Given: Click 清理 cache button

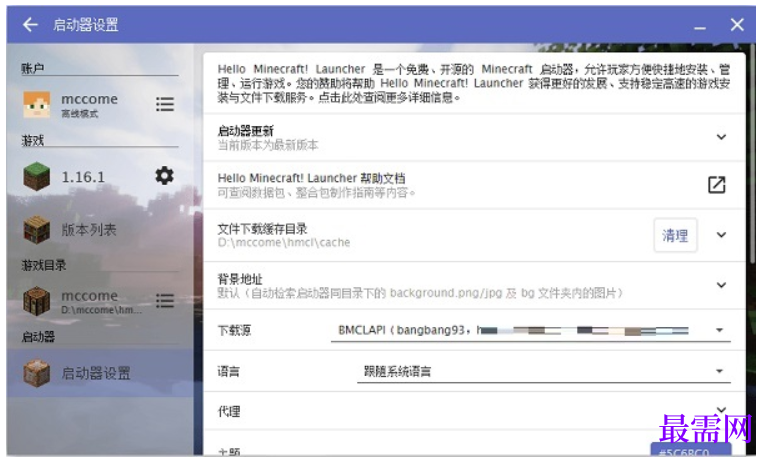Looking at the screenshot, I should point(675,235).
